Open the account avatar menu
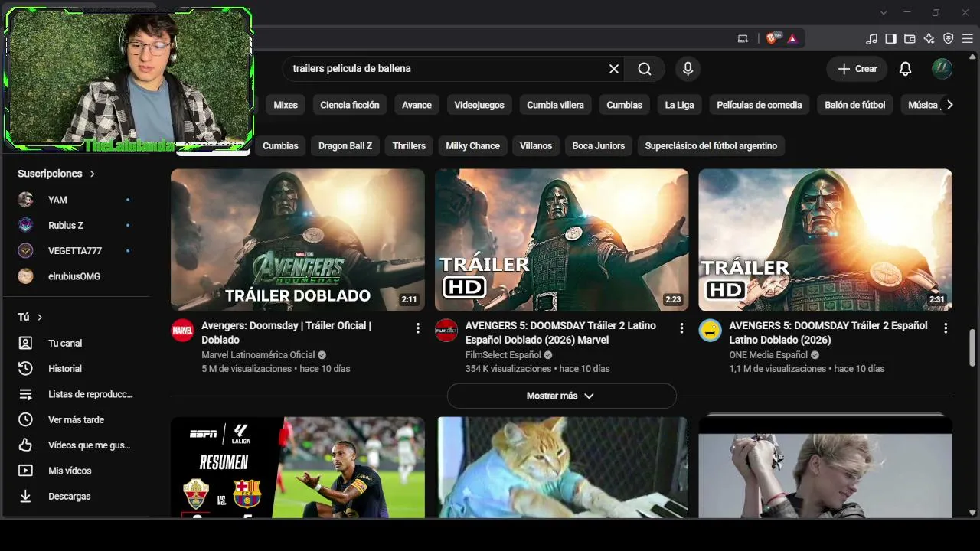980x551 pixels. coord(942,69)
